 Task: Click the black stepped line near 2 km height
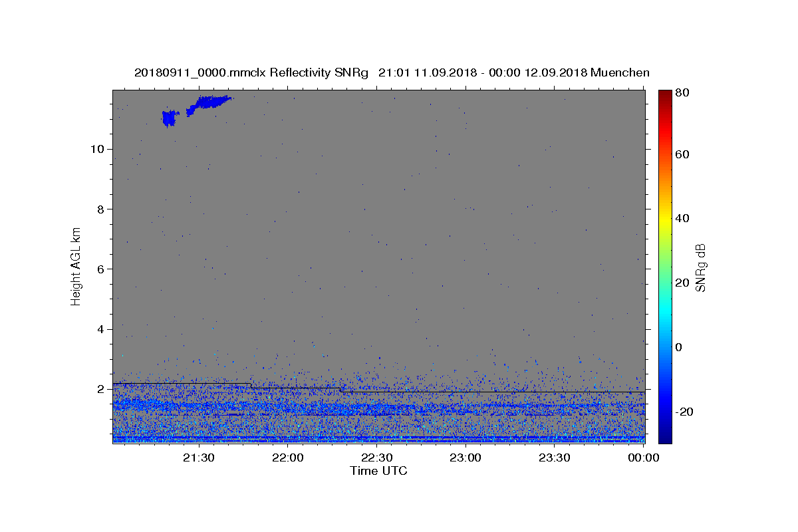point(378,388)
